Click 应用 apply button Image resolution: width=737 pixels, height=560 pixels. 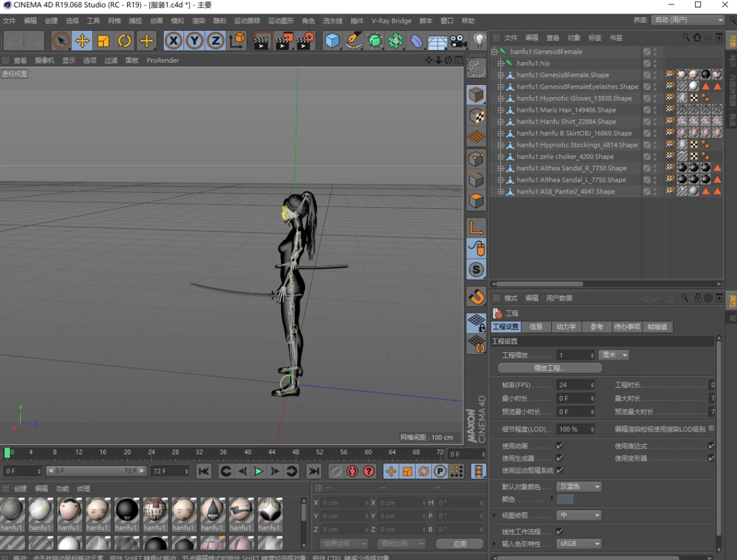click(460, 543)
